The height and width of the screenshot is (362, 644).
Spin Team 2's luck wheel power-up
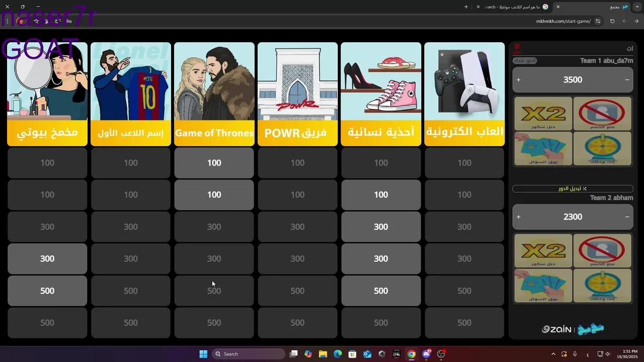(x=602, y=286)
